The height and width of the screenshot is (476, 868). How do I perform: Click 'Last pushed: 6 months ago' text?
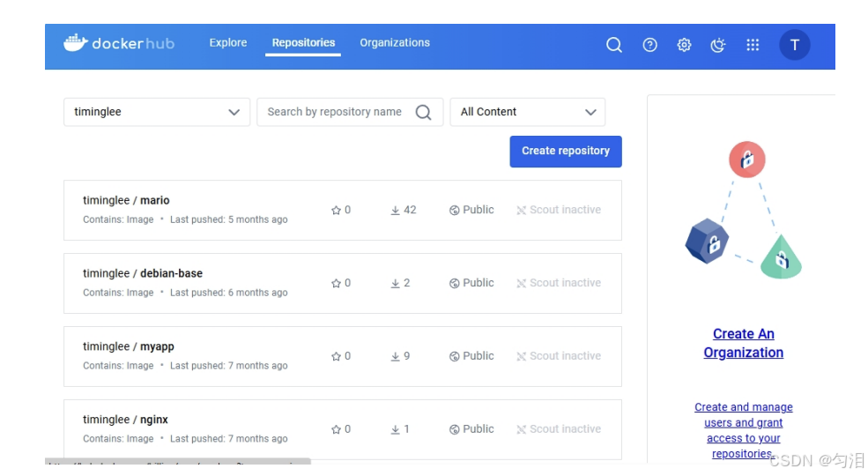[x=228, y=293]
